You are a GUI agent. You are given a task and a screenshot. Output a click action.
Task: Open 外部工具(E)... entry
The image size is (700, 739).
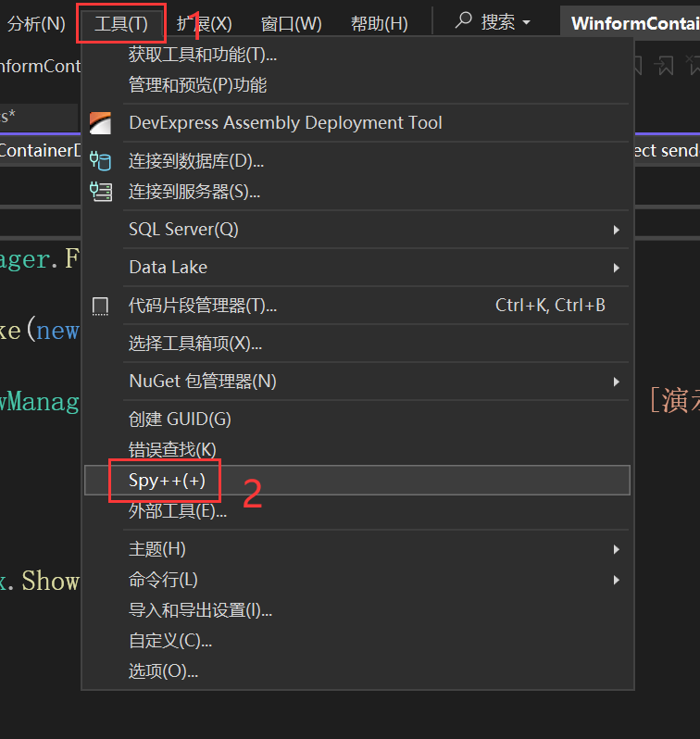tap(357, 511)
